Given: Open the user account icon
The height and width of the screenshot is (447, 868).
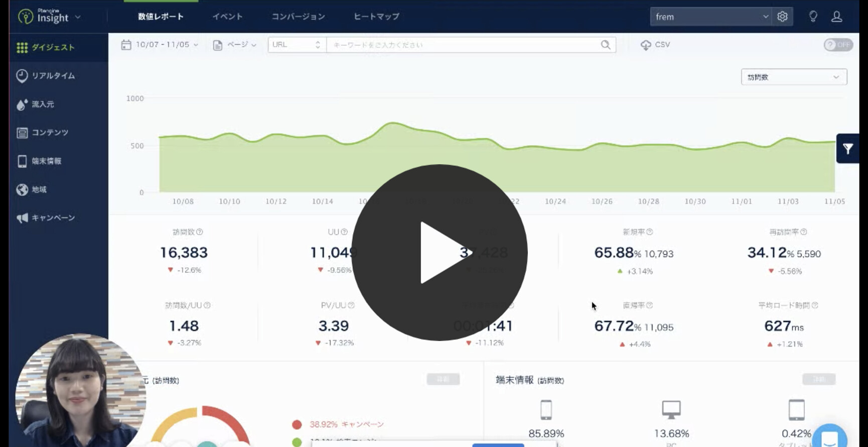Looking at the screenshot, I should 837,17.
